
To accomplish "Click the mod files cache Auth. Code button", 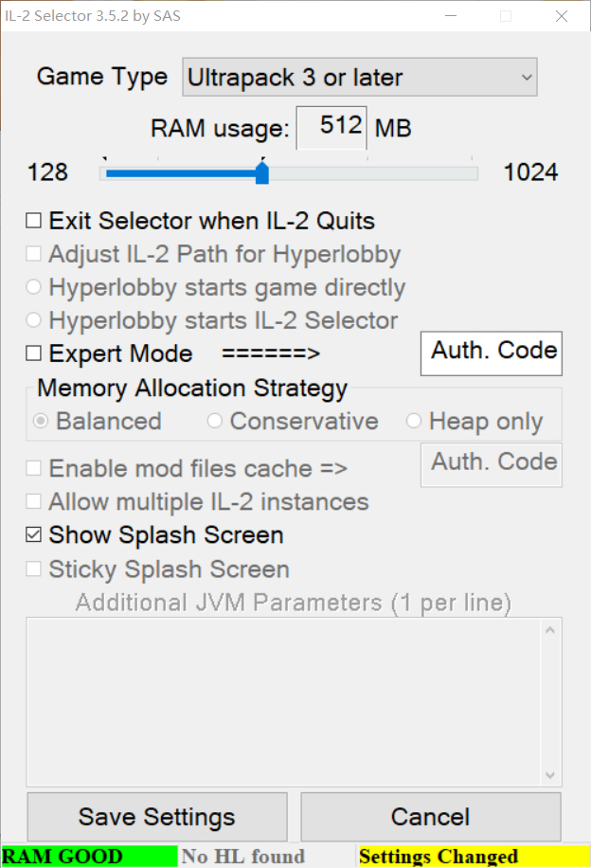I will 492,464.
